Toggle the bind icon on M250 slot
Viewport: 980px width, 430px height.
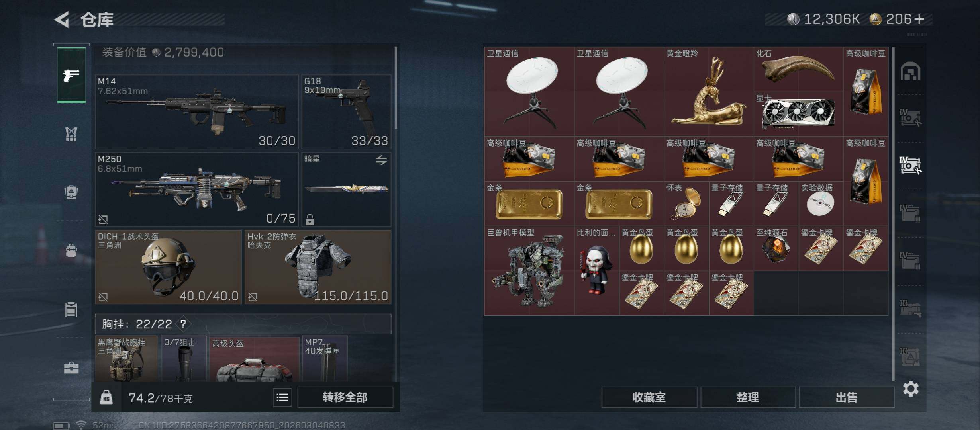103,219
